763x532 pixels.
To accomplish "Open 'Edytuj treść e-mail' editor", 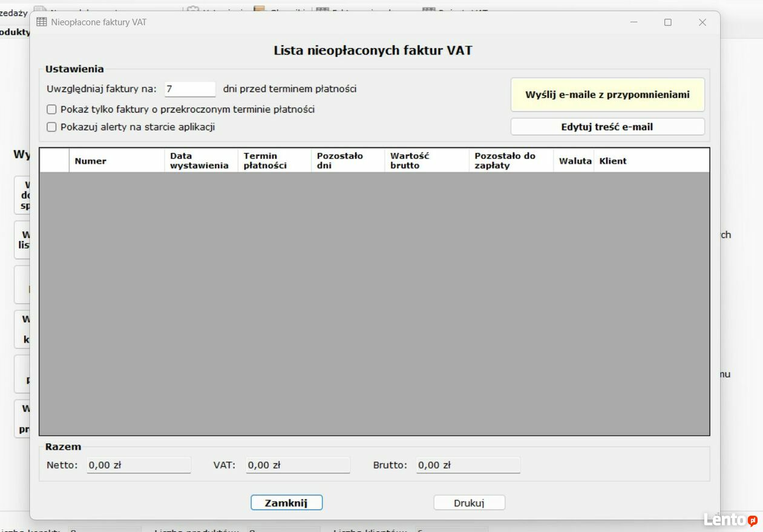I will [607, 127].
